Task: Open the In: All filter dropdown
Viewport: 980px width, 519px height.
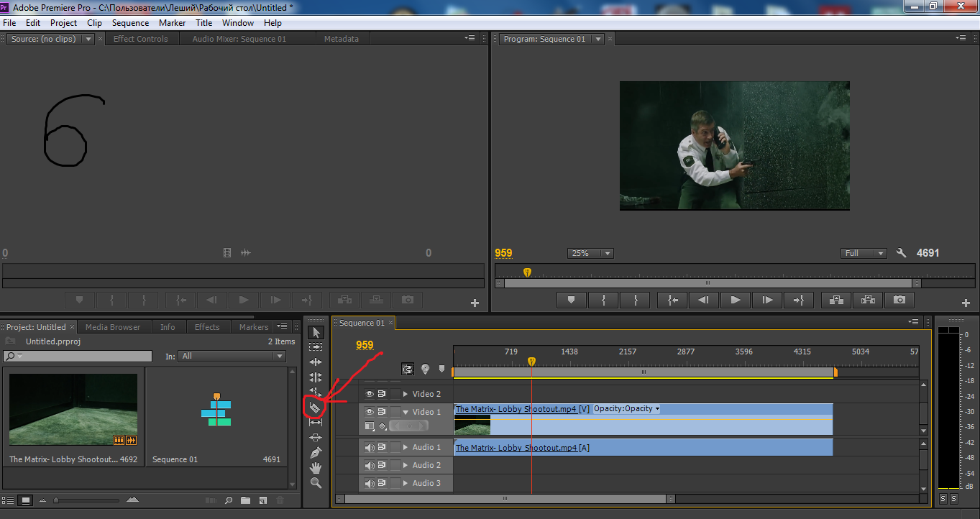Action: [x=232, y=356]
